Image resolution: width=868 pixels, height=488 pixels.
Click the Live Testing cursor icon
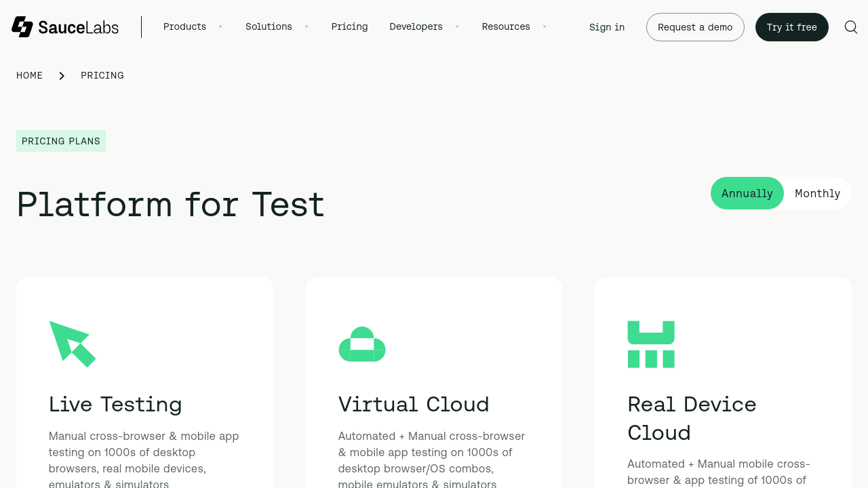[x=73, y=344]
